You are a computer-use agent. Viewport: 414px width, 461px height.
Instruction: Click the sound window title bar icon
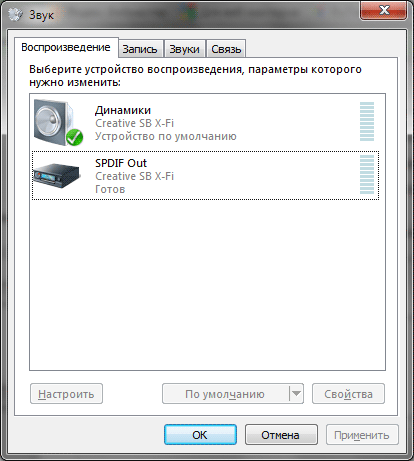coord(15,14)
